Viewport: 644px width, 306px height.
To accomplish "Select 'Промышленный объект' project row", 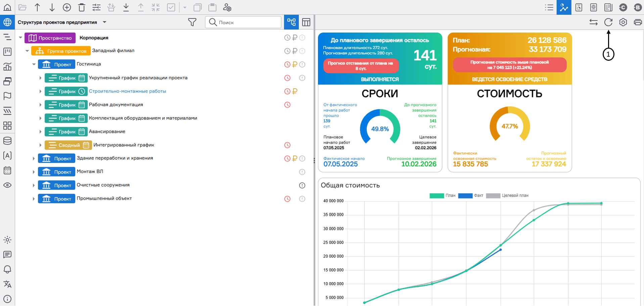I will coord(104,198).
